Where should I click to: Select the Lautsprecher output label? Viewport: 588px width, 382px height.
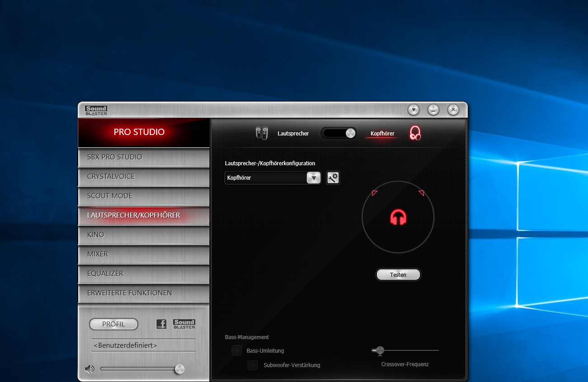(x=293, y=134)
